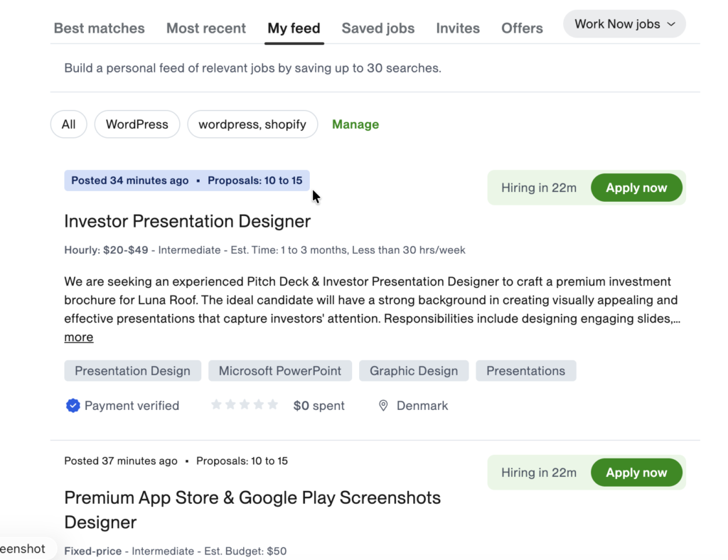Screen dimensions: 728x560
Task: Click Hiring in 22m on Investor Presentation job
Action: (x=539, y=188)
